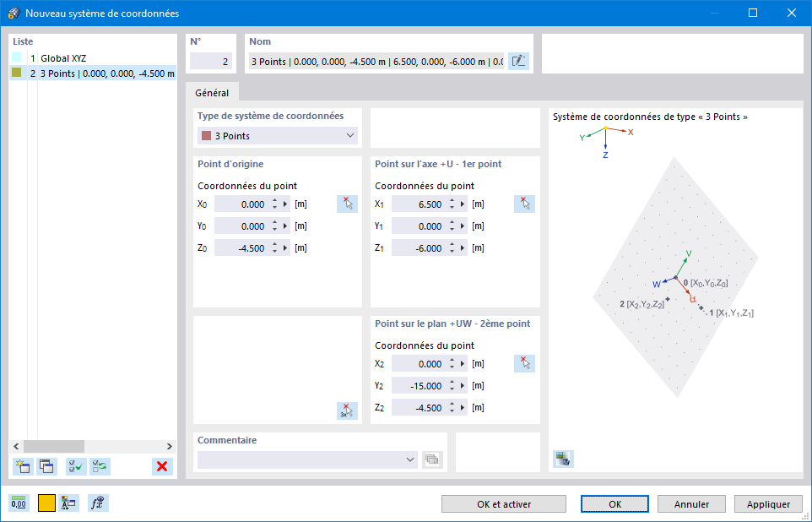The width and height of the screenshot is (812, 522).
Task: Click the OK button
Action: point(614,504)
